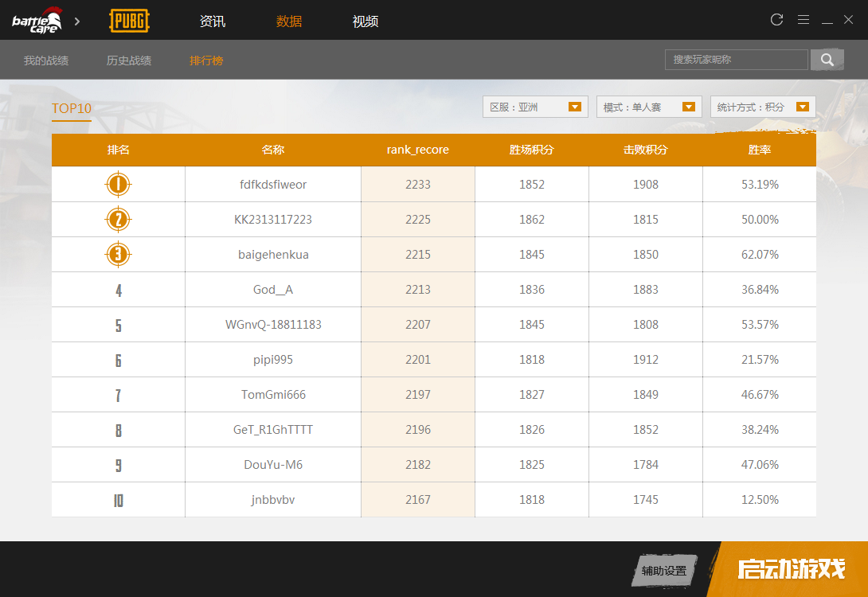
Task: Select player GeT_R1GhTTTT
Action: click(273, 429)
